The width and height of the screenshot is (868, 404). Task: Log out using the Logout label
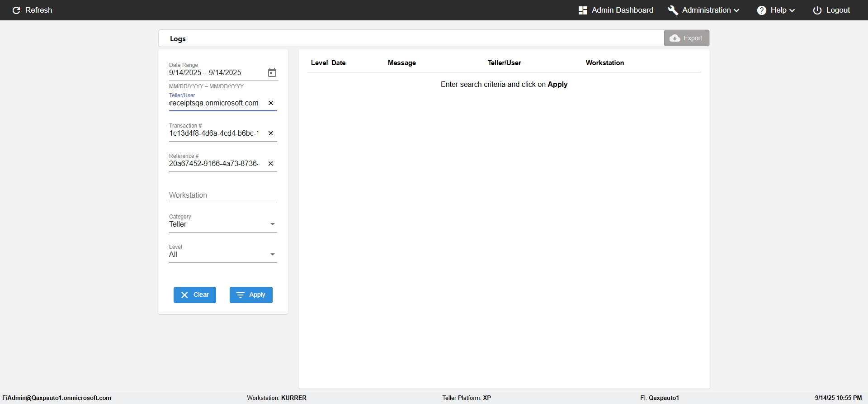pos(838,10)
